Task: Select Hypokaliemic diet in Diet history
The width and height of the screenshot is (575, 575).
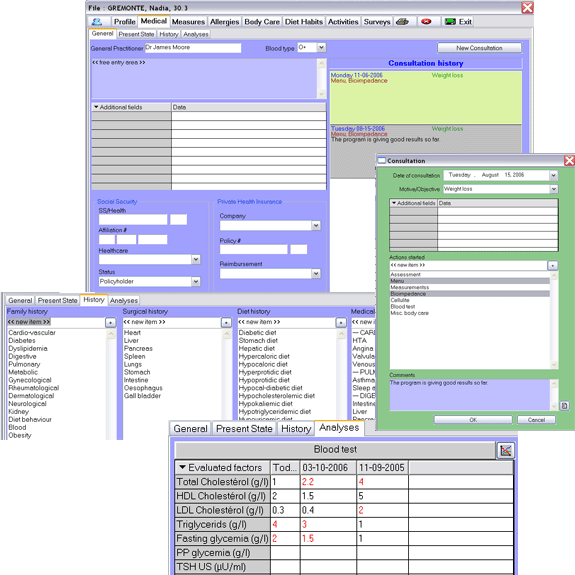Action: pyautogui.click(x=265, y=404)
